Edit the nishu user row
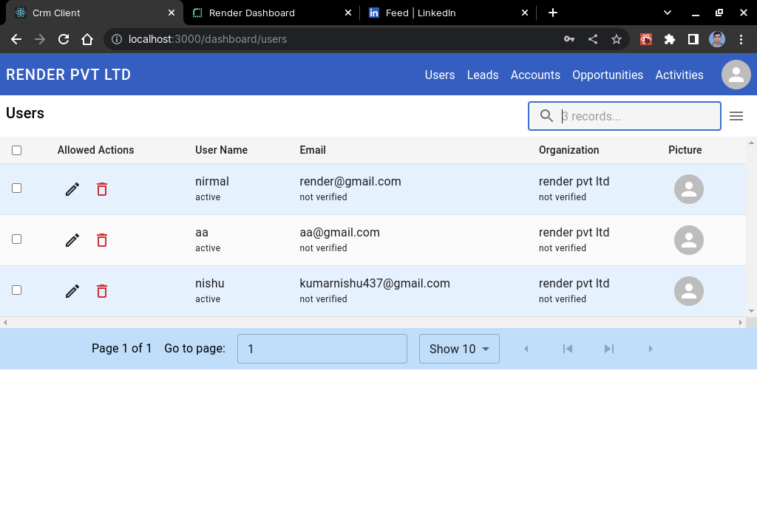This screenshot has width=757, height=532. 72,291
